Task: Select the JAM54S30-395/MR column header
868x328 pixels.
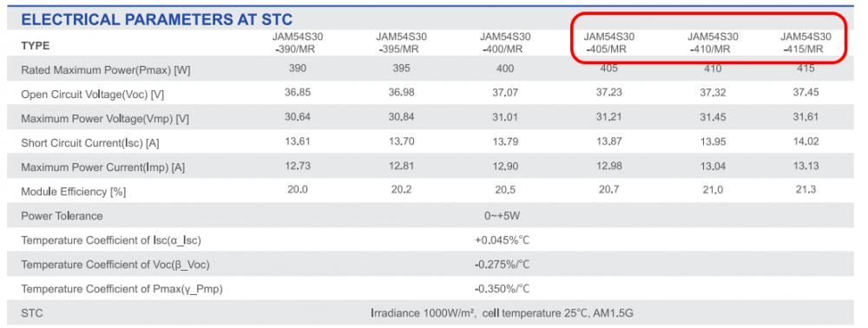Action: [x=401, y=43]
